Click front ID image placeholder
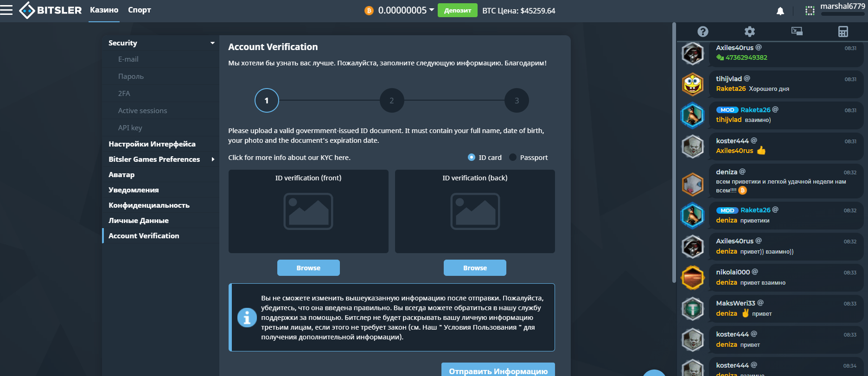 308,211
